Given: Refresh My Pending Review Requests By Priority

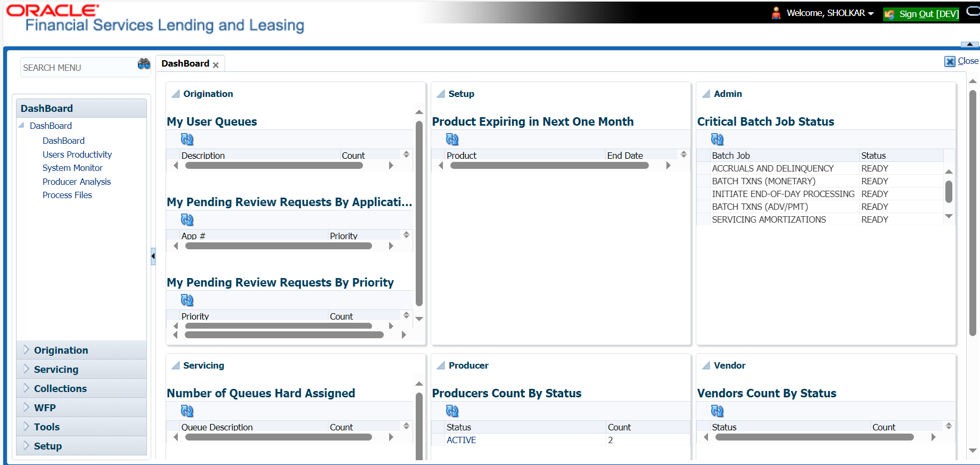Looking at the screenshot, I should point(187,300).
